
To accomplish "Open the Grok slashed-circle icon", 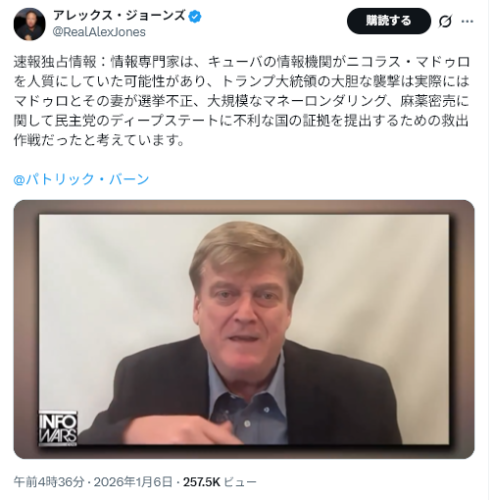I will (445, 21).
